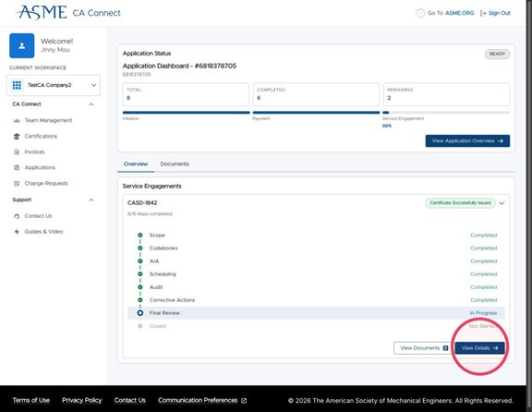Image resolution: width=532 pixels, height=412 pixels.
Task: Click the document icon on View Documents button
Action: (x=445, y=348)
